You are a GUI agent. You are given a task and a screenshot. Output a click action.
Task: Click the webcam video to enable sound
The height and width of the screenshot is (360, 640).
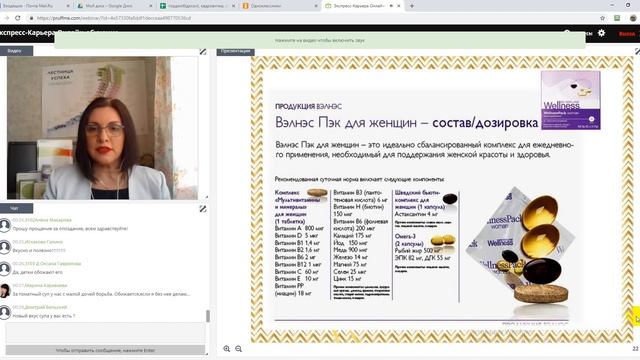pyautogui.click(x=102, y=128)
